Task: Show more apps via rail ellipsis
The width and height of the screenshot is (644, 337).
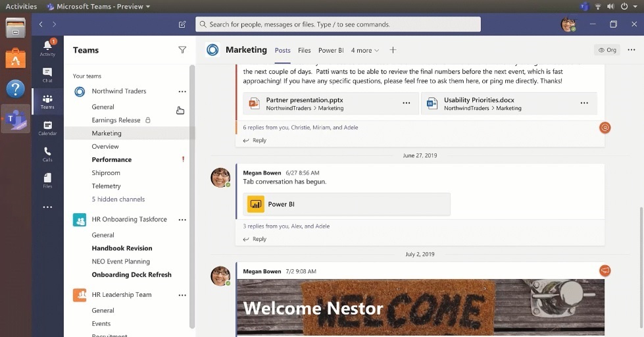Action: pos(47,207)
